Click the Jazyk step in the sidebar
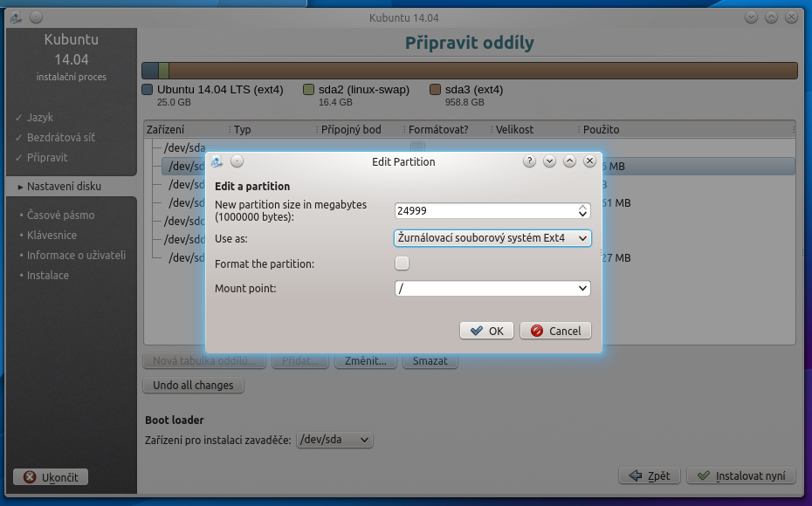 (40, 118)
